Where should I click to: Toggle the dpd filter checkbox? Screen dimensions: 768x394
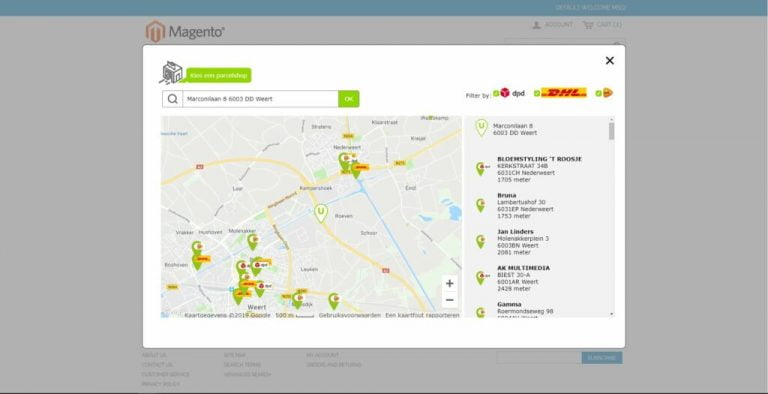point(496,93)
